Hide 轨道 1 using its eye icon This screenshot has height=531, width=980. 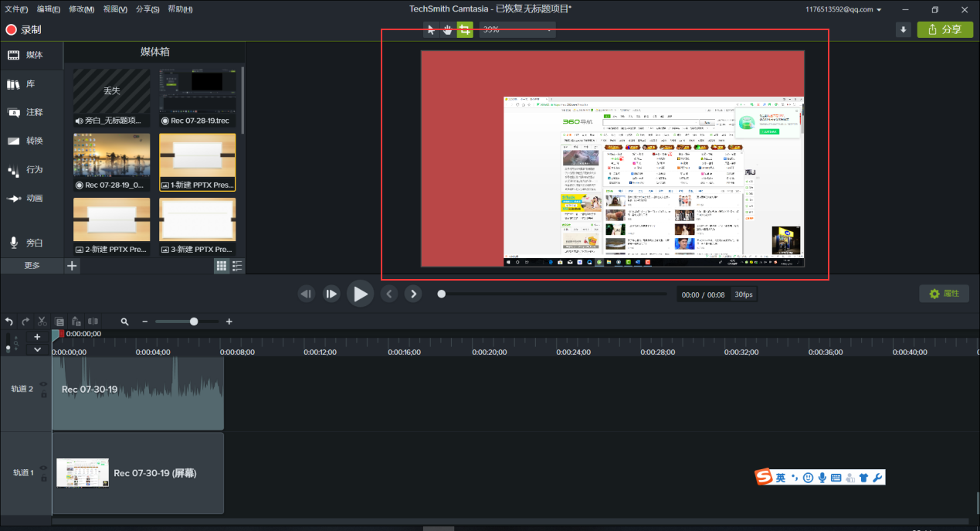coord(43,468)
